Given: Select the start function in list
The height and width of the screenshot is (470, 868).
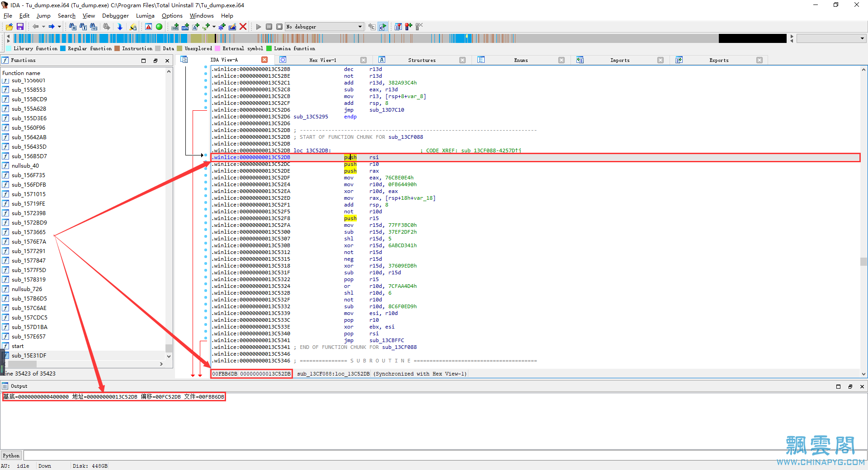Looking at the screenshot, I should [x=18, y=346].
